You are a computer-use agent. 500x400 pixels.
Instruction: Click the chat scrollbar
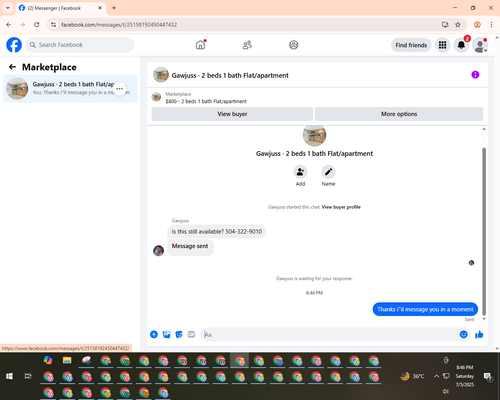[x=484, y=231]
